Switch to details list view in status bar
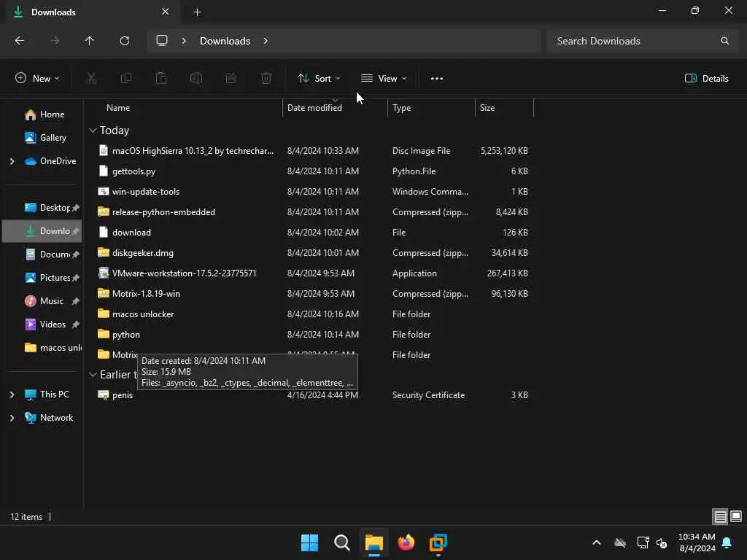 [720, 517]
